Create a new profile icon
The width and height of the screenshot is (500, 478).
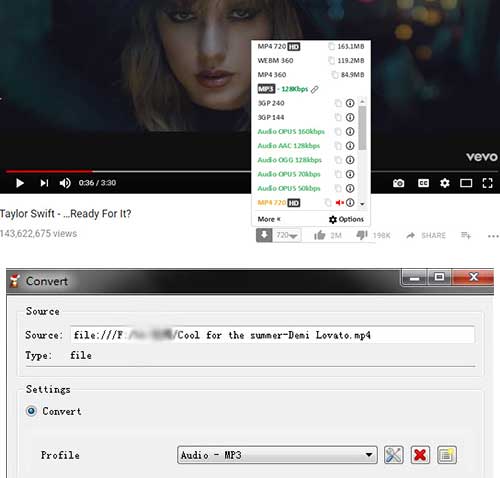point(447,455)
